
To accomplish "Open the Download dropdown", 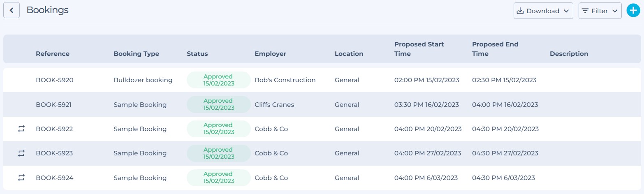I will pyautogui.click(x=543, y=11).
